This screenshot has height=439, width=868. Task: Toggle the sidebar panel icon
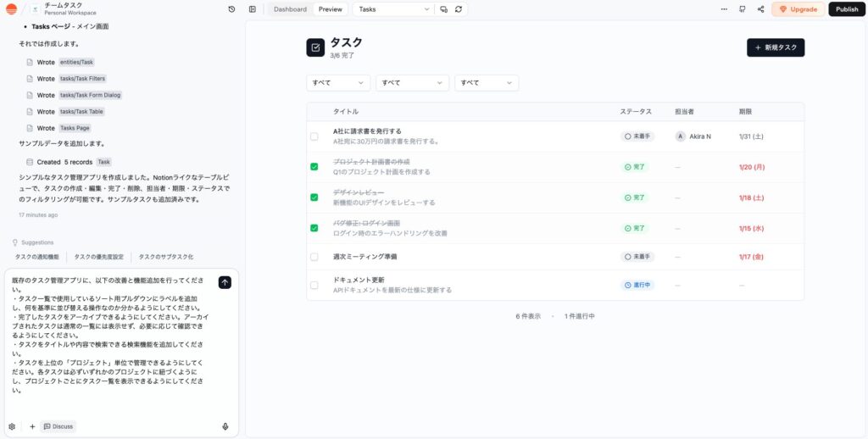[x=253, y=9]
